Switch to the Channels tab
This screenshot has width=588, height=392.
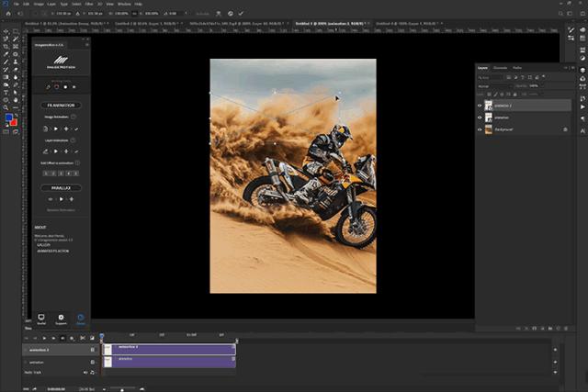pos(501,67)
